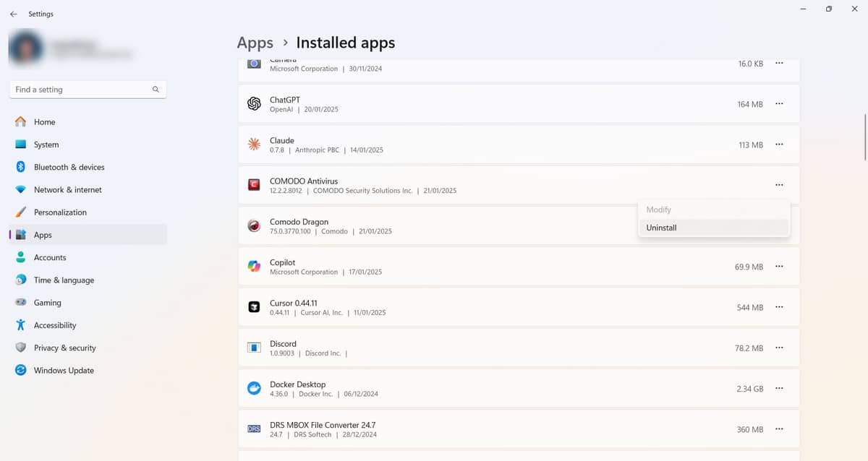Open Personalization settings

pos(88,212)
